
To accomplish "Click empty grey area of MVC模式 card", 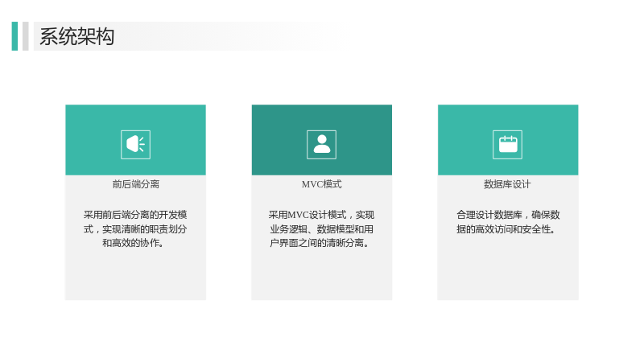I will pos(321,275).
